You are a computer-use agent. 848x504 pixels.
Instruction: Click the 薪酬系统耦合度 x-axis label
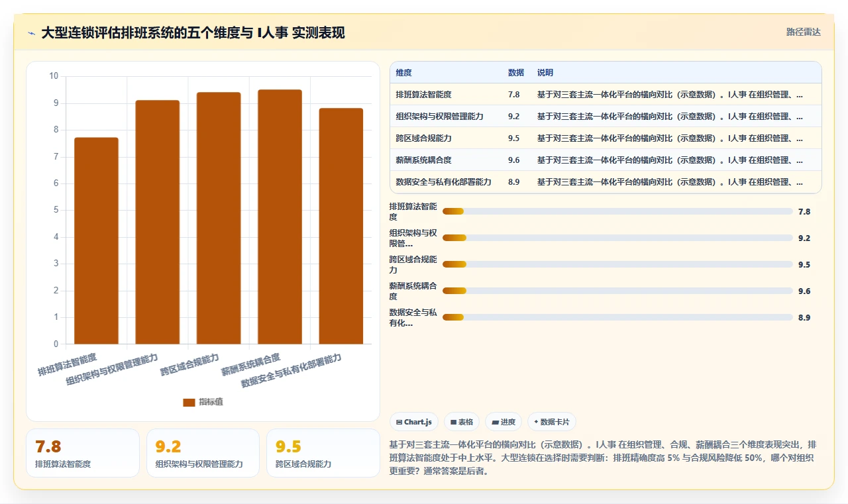(x=250, y=365)
